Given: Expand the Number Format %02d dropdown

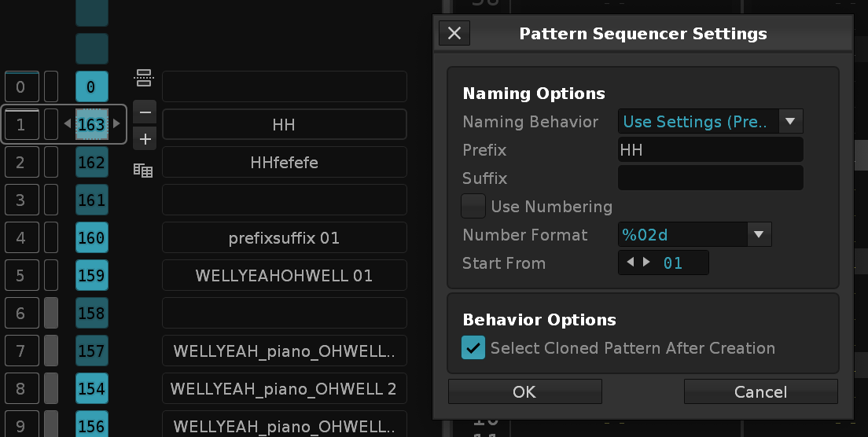Looking at the screenshot, I should 695,234.
